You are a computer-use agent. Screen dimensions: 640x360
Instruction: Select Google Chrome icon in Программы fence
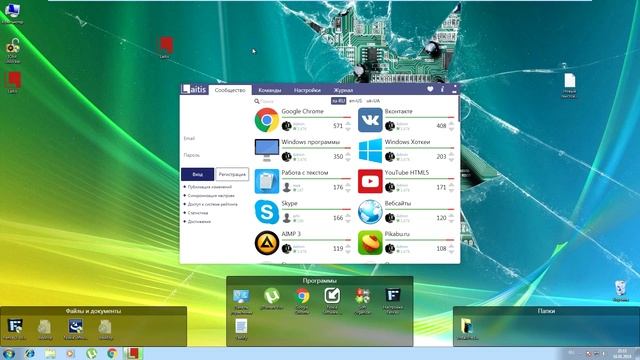coord(302,300)
